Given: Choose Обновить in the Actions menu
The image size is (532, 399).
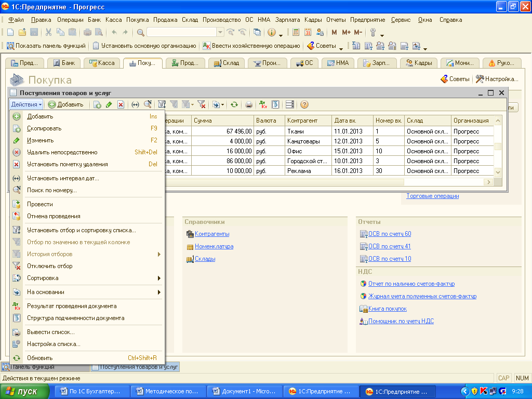Looking at the screenshot, I should tap(87, 358).
